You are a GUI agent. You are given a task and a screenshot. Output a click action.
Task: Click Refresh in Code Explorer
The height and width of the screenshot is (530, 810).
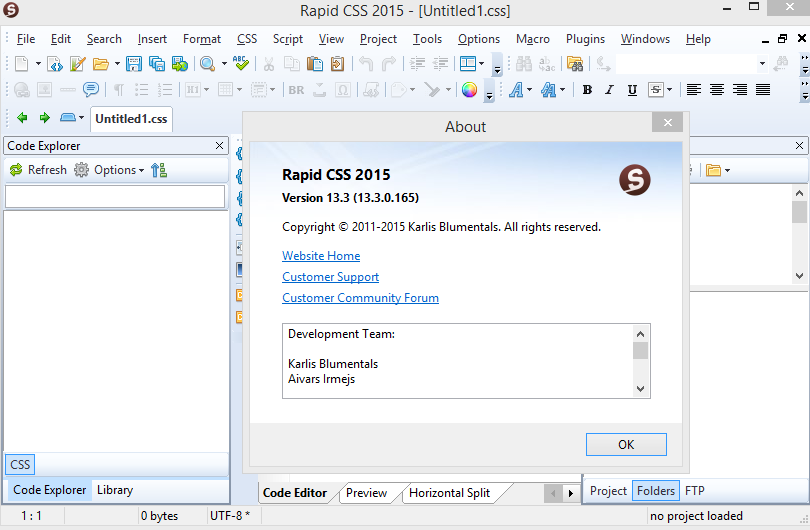pos(38,170)
